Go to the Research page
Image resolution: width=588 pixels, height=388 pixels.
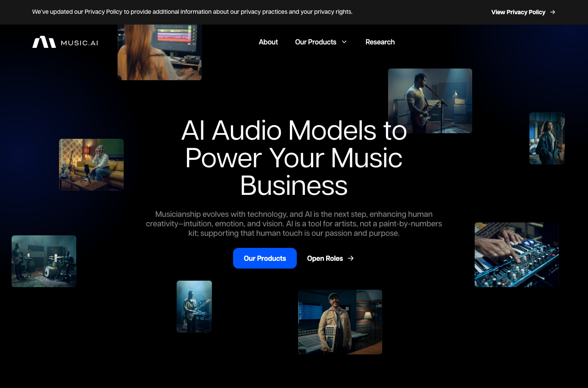380,42
